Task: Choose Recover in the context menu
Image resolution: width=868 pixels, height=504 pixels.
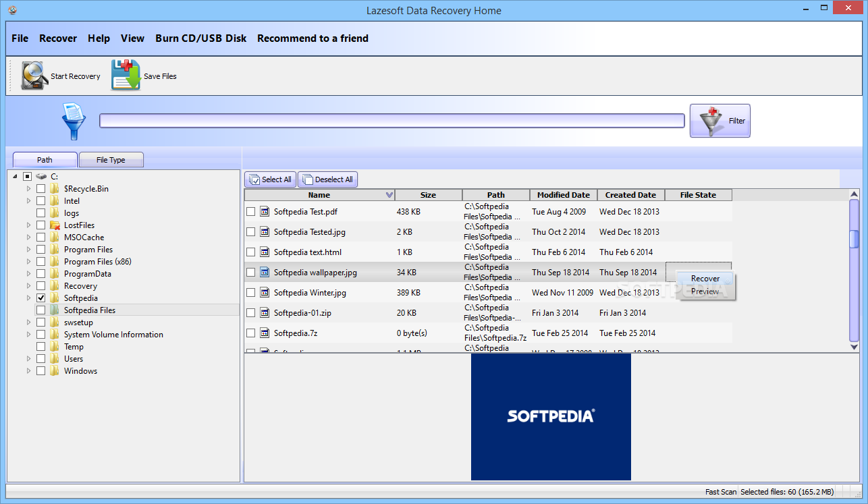Action: [705, 278]
